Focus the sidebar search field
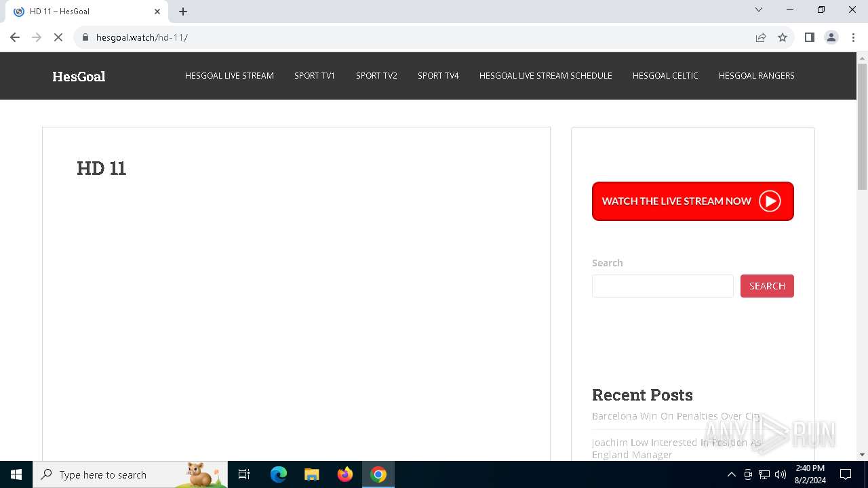Screen dimensions: 868x488 pos(663,286)
